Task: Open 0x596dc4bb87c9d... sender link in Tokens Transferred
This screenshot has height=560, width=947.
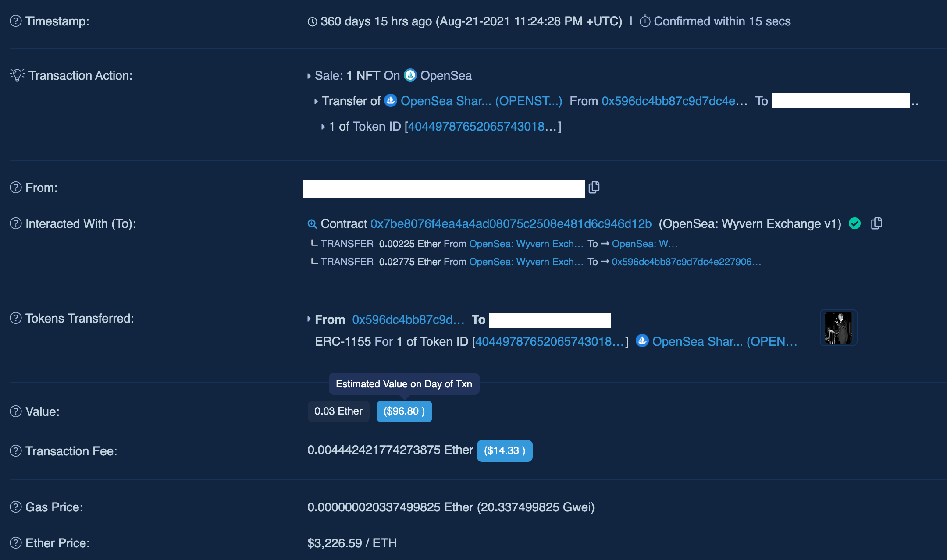Action: click(408, 319)
